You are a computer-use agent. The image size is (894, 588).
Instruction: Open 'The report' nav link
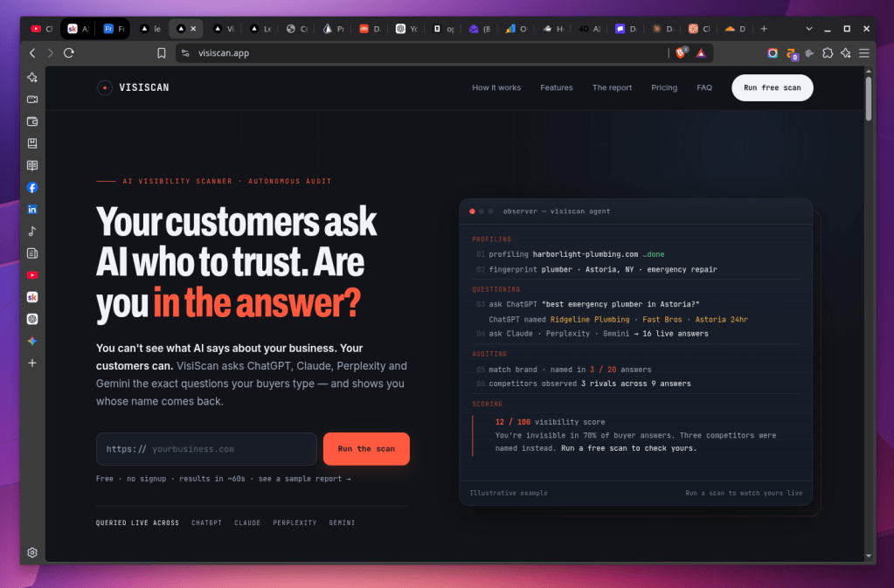click(x=612, y=87)
